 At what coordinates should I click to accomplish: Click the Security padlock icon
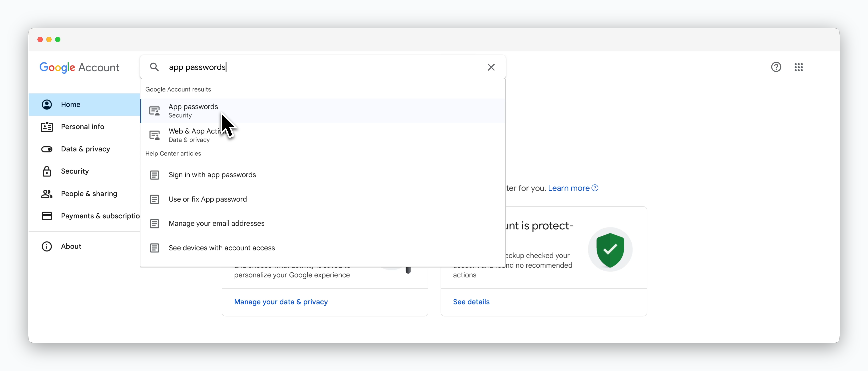pyautogui.click(x=47, y=171)
